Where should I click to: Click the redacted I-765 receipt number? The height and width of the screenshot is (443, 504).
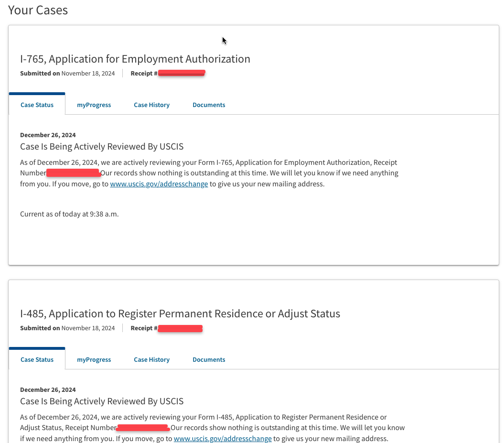click(x=182, y=73)
